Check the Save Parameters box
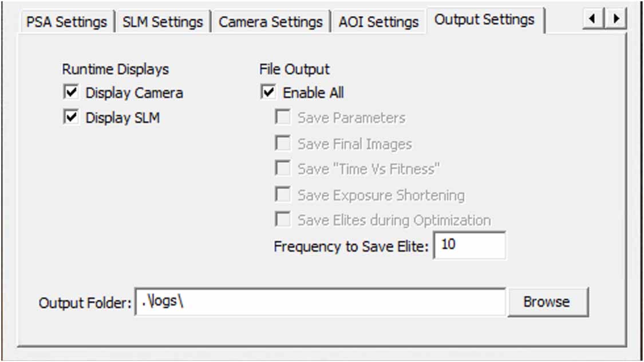The height and width of the screenshot is (362, 644). point(283,118)
